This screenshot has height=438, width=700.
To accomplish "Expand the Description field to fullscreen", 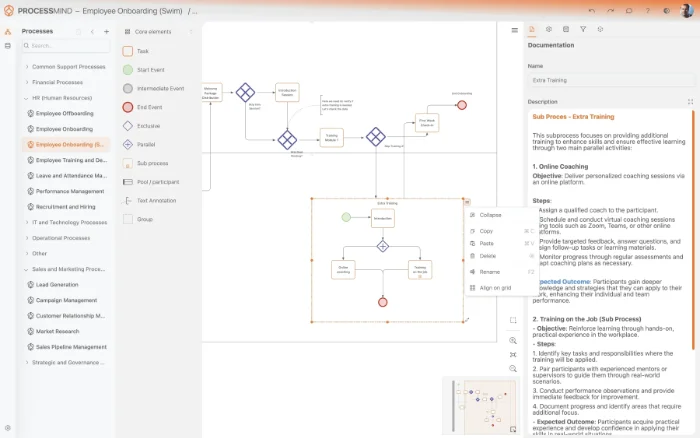I will [690, 102].
